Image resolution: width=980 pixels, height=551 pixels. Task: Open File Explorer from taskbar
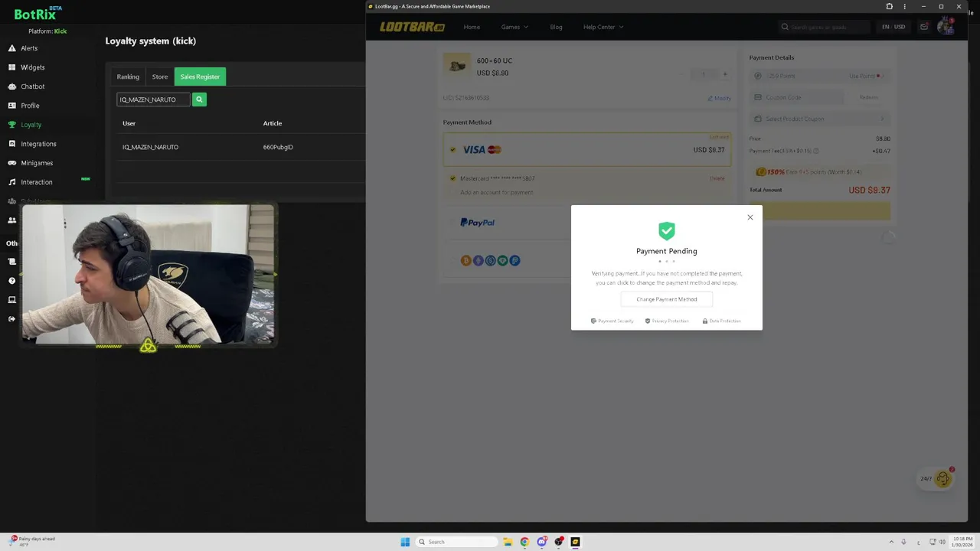click(507, 542)
